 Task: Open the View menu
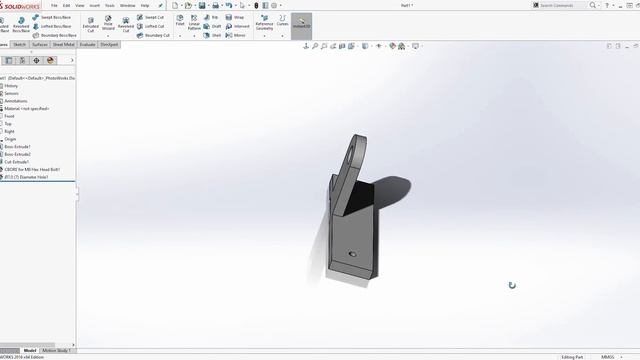coord(80,6)
